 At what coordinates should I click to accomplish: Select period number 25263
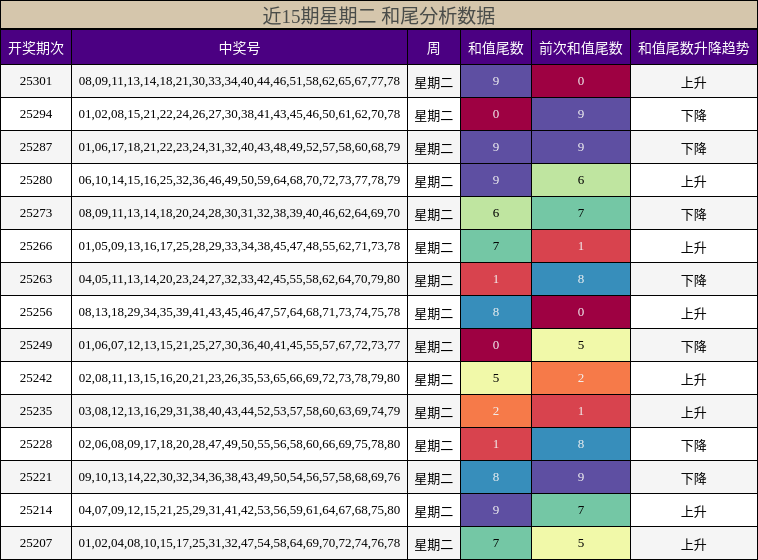[36, 279]
